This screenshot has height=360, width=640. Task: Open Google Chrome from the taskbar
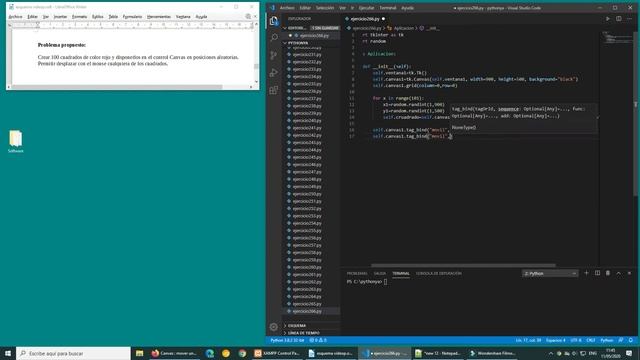[x=242, y=353]
